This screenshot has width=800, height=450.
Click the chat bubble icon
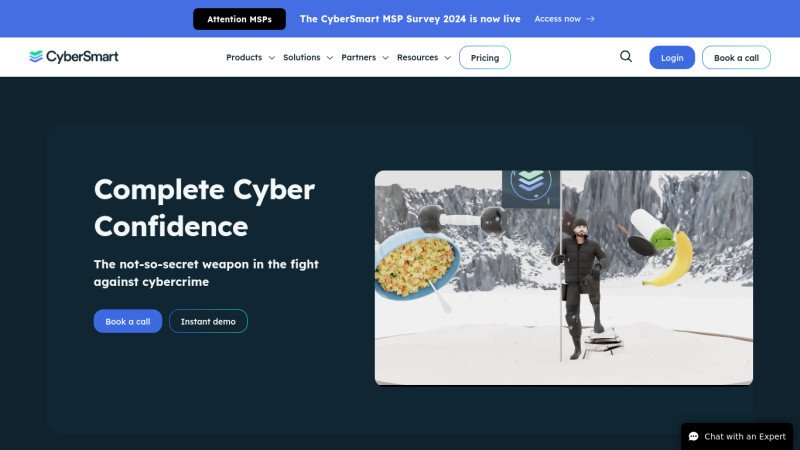pyautogui.click(x=693, y=436)
